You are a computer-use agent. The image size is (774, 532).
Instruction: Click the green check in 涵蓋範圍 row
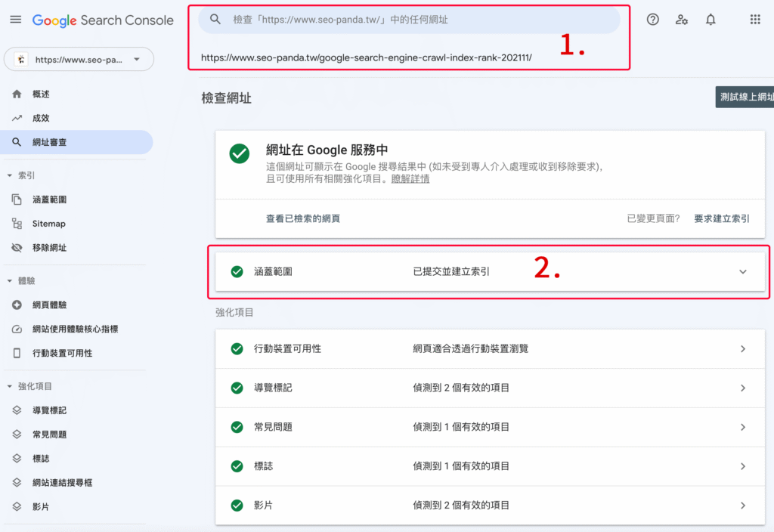(237, 271)
